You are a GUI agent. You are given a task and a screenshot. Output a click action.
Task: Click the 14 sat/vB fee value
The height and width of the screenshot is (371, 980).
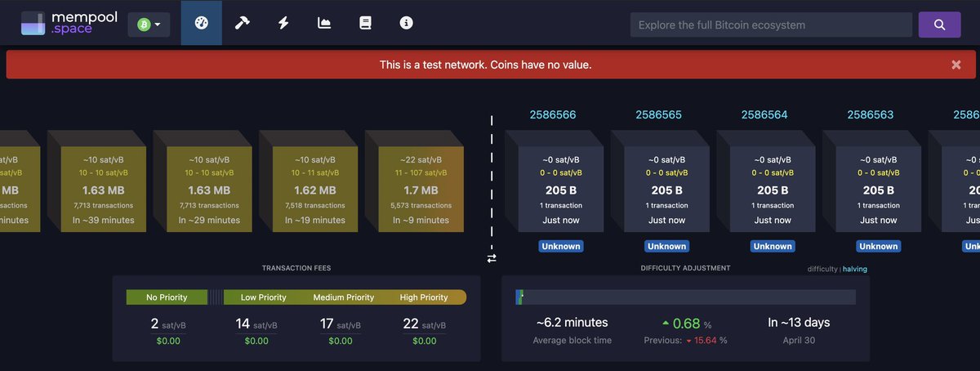pyautogui.click(x=256, y=324)
